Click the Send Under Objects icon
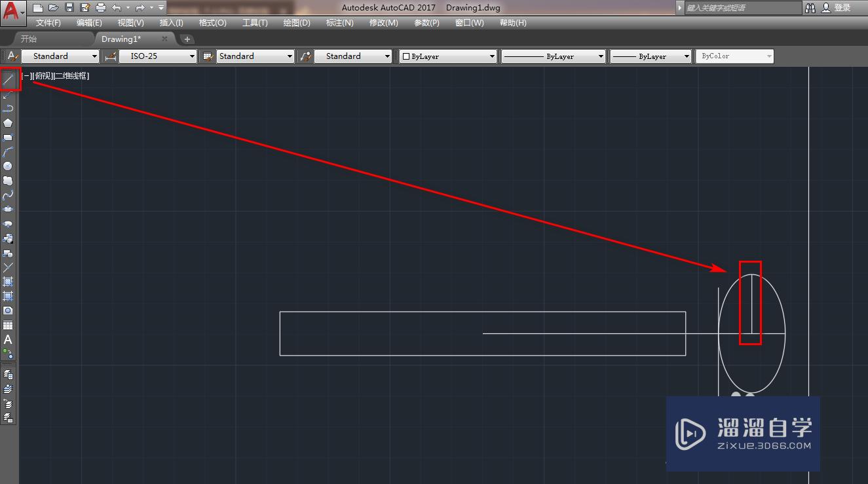Viewport: 868px width, 484px height. coord(8,418)
